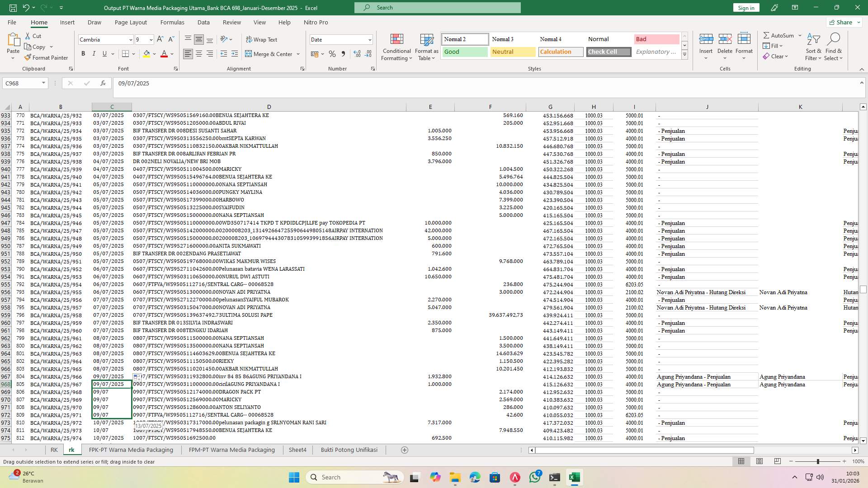
Task: Open Sort & Filter options
Action: pos(813,47)
